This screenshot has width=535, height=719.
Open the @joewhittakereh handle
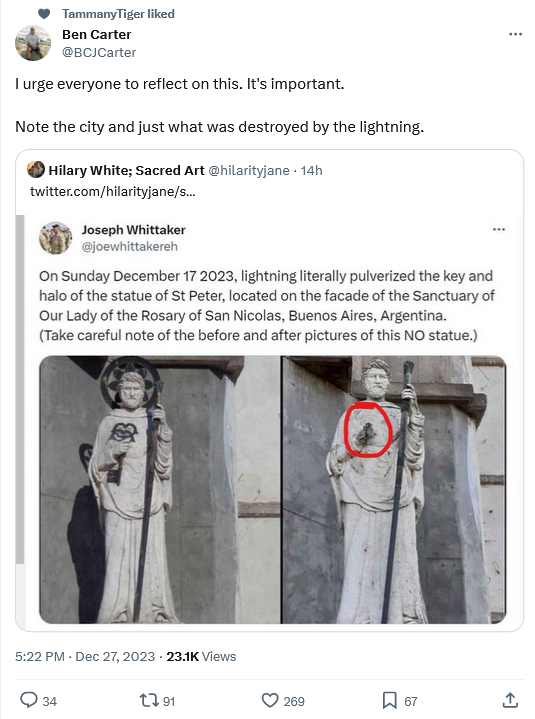(x=130, y=247)
